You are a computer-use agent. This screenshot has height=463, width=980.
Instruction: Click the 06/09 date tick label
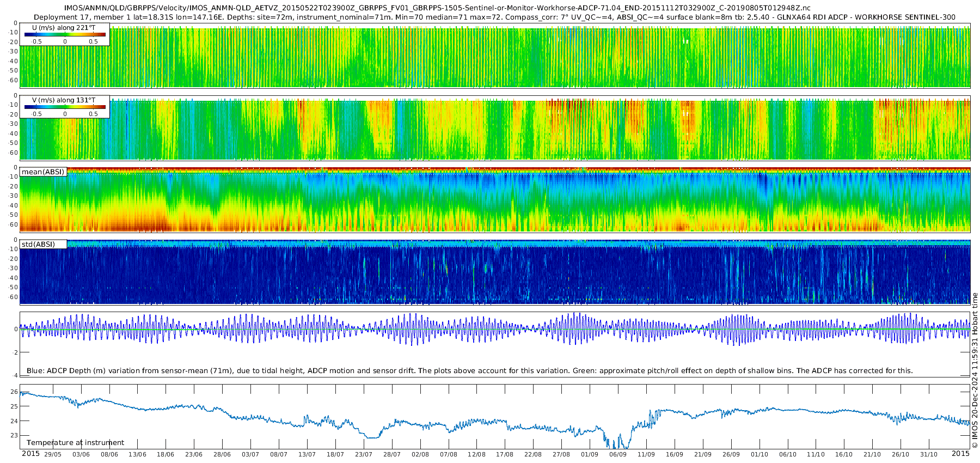point(618,454)
